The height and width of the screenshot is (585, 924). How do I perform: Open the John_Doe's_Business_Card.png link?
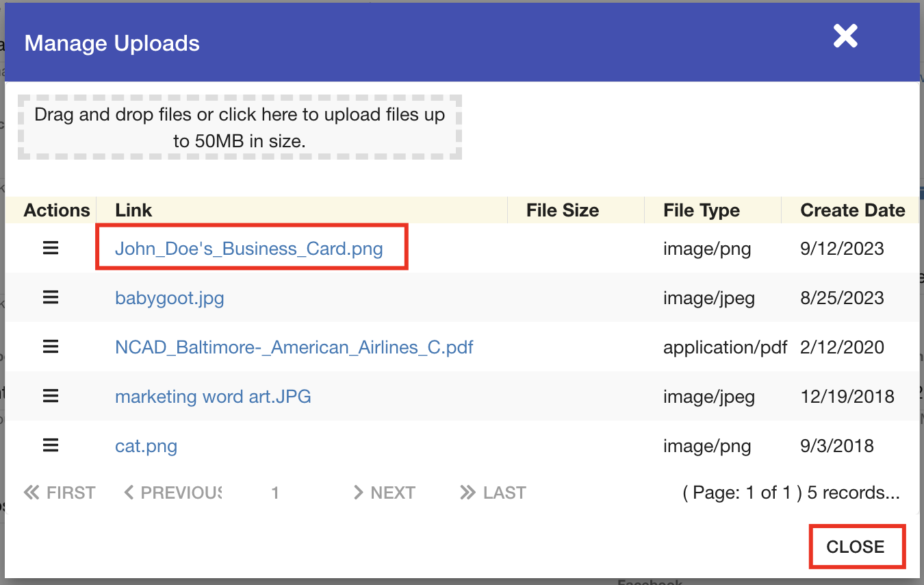248,248
